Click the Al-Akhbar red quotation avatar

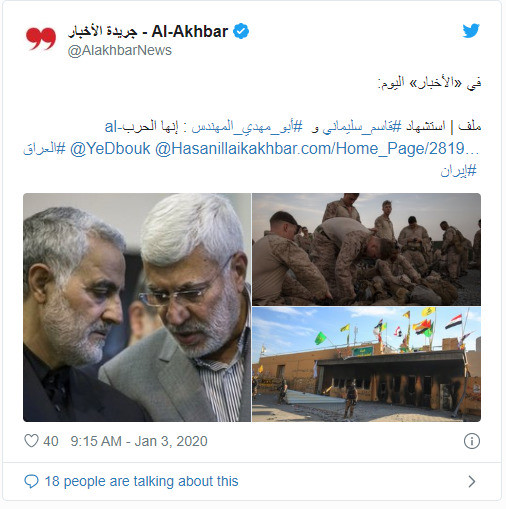coord(41,39)
